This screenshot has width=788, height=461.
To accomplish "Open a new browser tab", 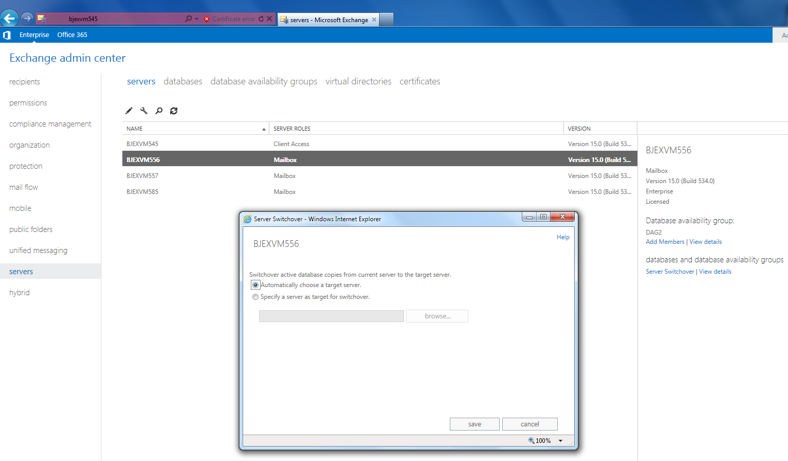I will tap(386, 20).
